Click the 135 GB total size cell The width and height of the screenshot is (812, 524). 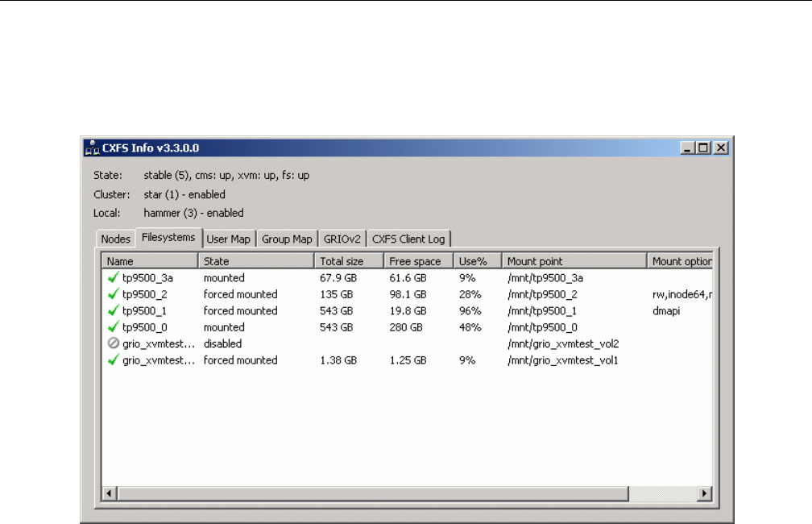(336, 294)
